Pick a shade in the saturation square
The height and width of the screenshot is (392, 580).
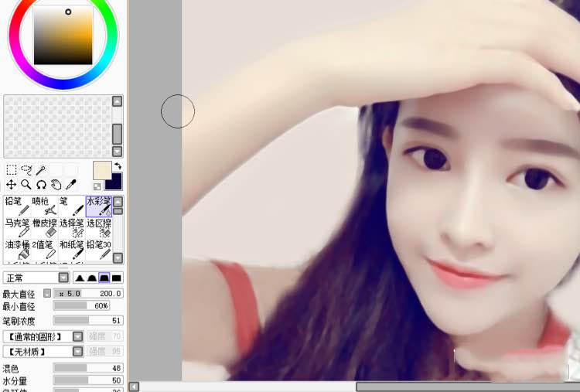pos(63,35)
